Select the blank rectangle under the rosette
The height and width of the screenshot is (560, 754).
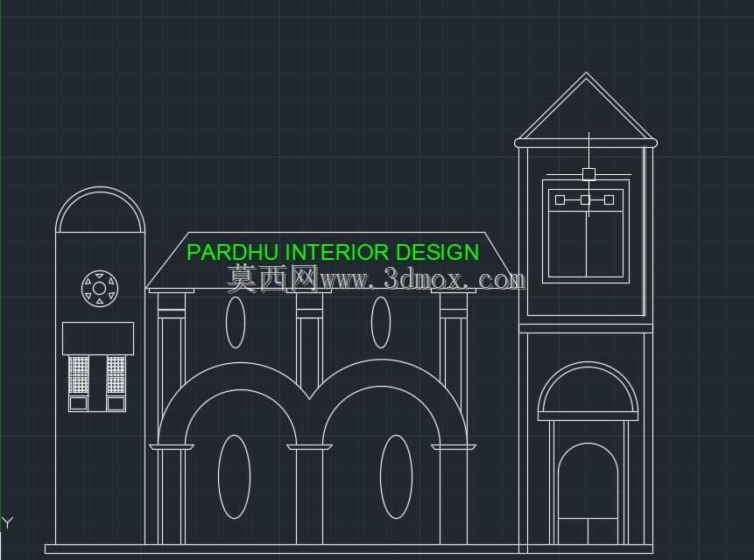[x=98, y=339]
